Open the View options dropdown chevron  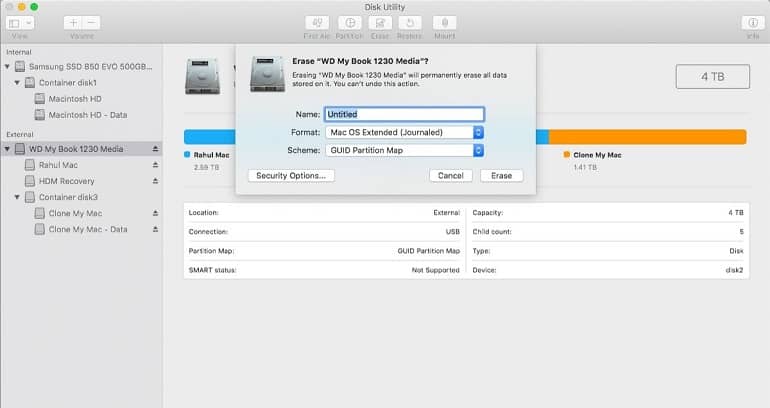point(28,23)
